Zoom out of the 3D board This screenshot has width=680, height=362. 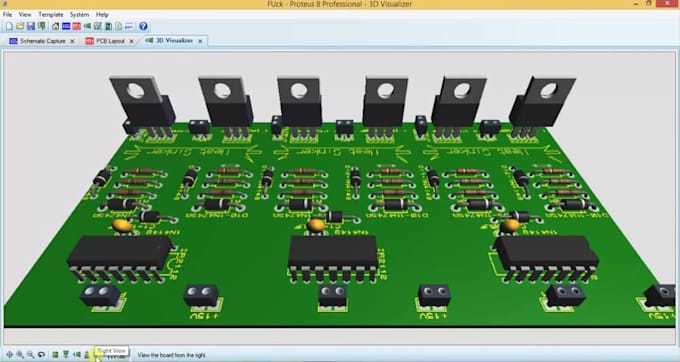point(30,355)
